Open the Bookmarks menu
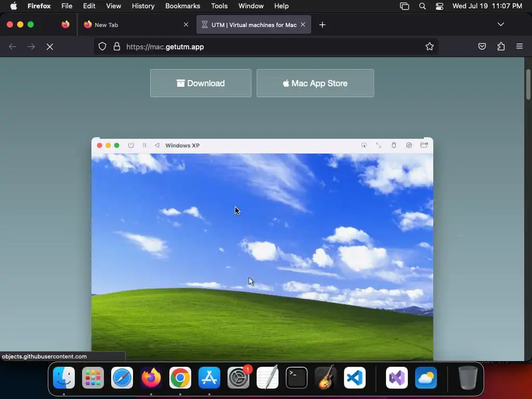The height and width of the screenshot is (399, 532). (182, 6)
